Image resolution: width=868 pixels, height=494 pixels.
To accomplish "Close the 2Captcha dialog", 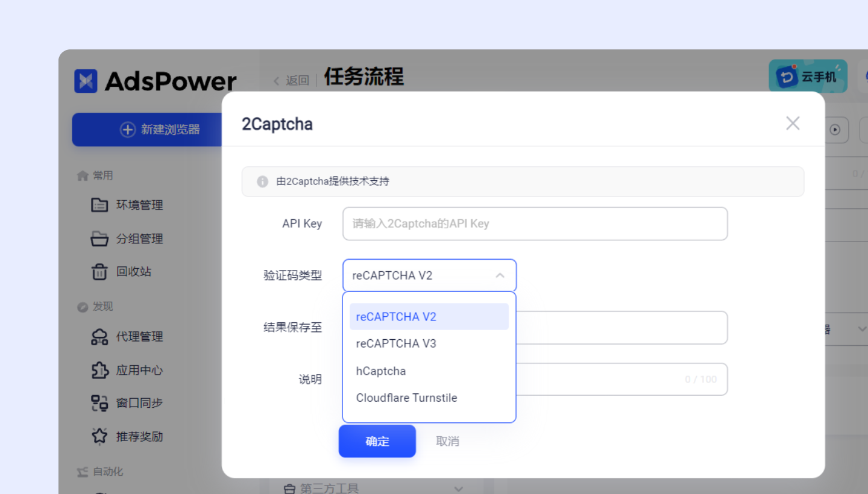I will pos(793,123).
